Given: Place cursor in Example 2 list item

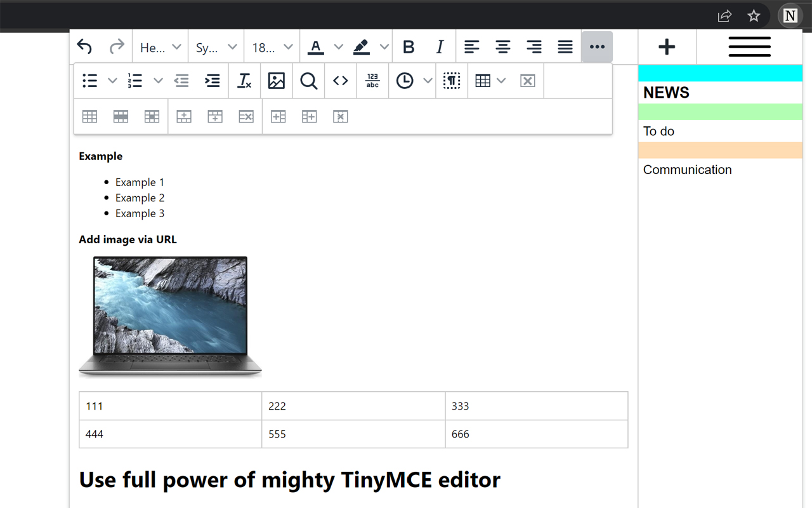Looking at the screenshot, I should point(140,198).
